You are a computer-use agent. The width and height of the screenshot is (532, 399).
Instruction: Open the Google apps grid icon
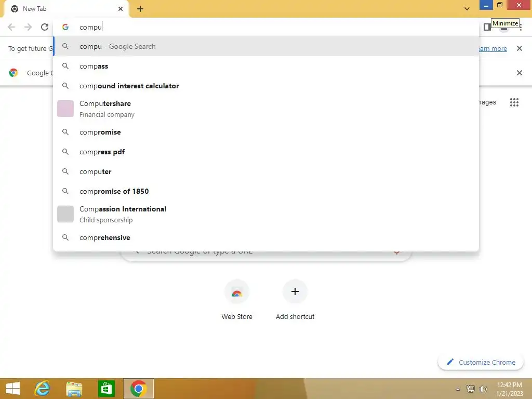click(514, 102)
